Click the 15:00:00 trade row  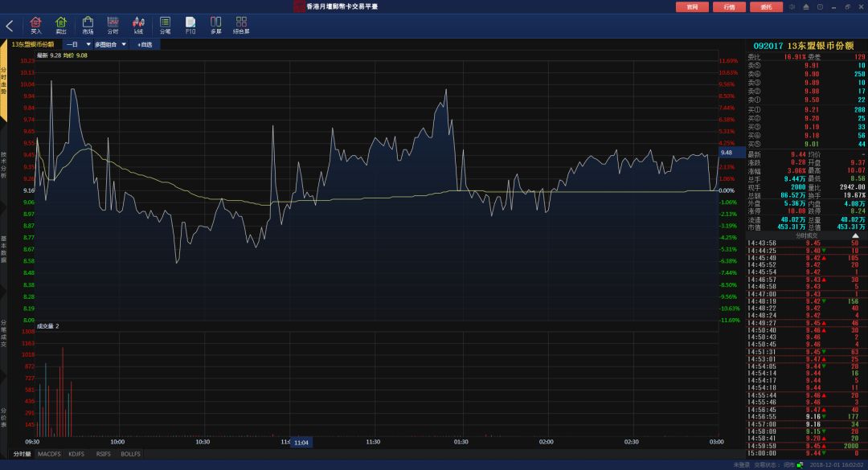pyautogui.click(x=806, y=453)
